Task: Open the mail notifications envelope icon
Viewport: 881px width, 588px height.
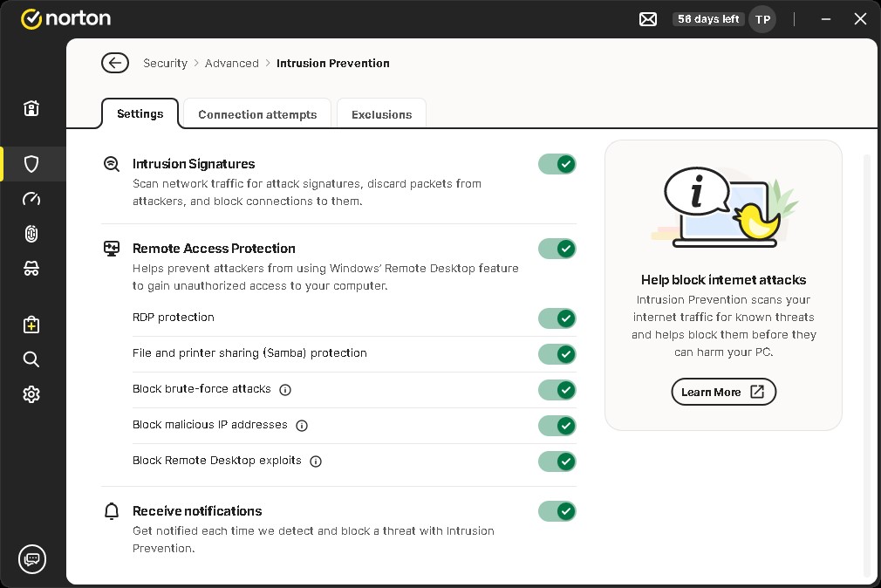Action: 648,19
